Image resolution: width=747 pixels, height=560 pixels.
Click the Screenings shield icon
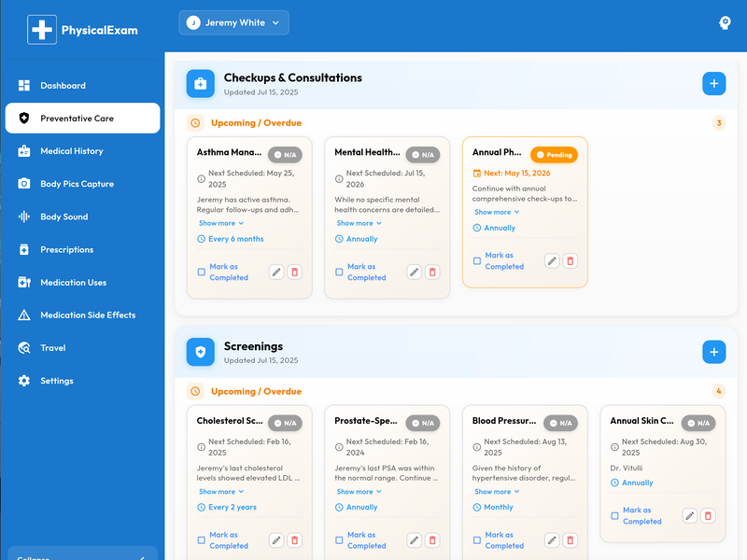coord(200,352)
